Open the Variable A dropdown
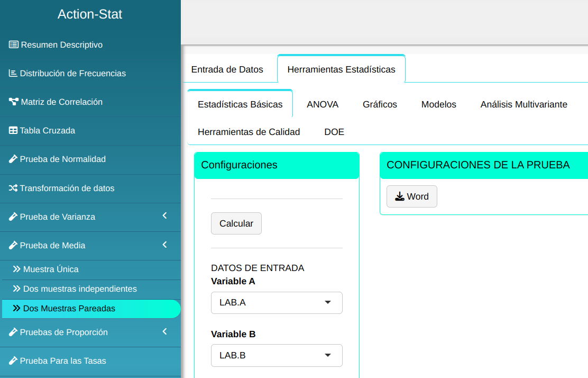The width and height of the screenshot is (588, 378). (277, 303)
